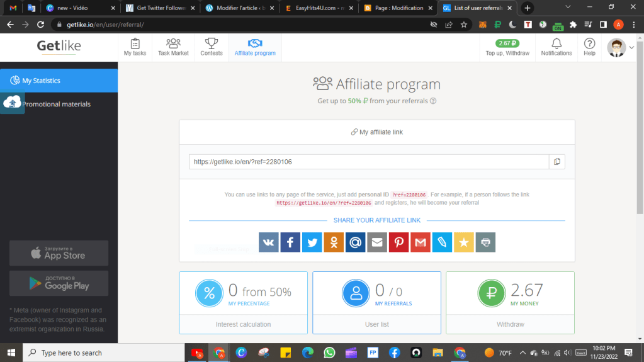Open User list under My Referrals
644x362 pixels.
[376, 324]
